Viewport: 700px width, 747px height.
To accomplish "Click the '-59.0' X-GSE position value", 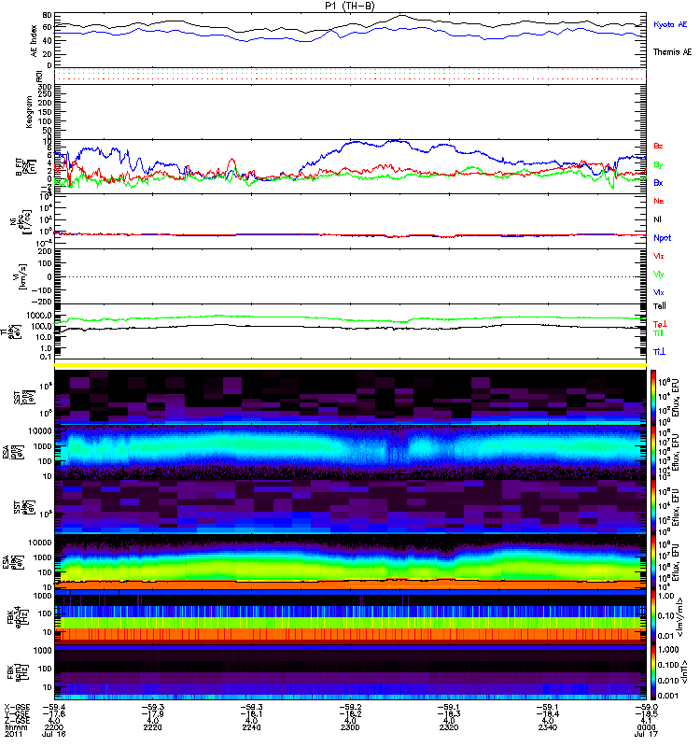I will click(x=646, y=707).
